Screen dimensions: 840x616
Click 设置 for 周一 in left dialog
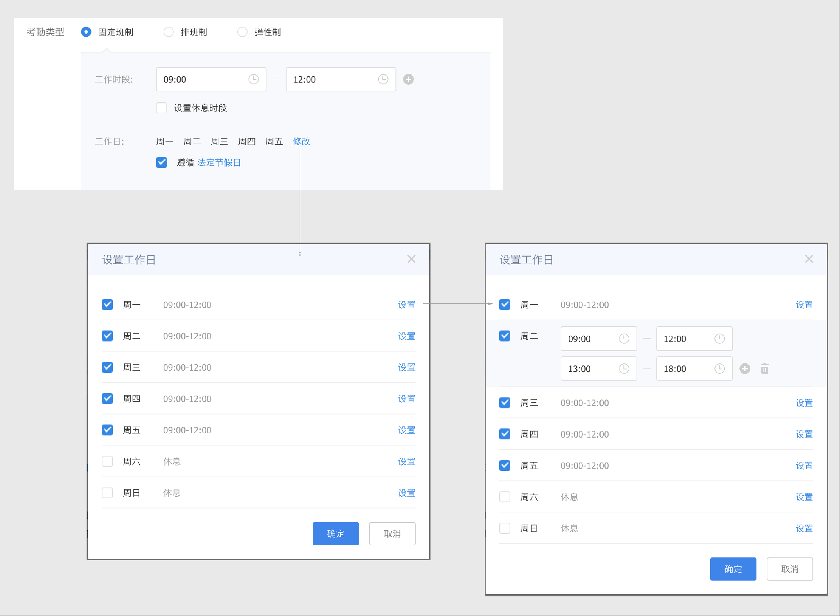[x=406, y=305]
